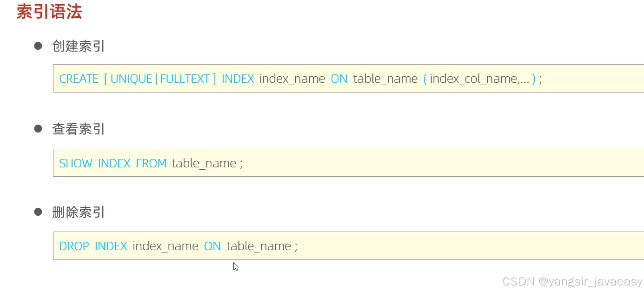The height and width of the screenshot is (292, 644).
Task: Click the DROP keyword
Action: coord(74,246)
